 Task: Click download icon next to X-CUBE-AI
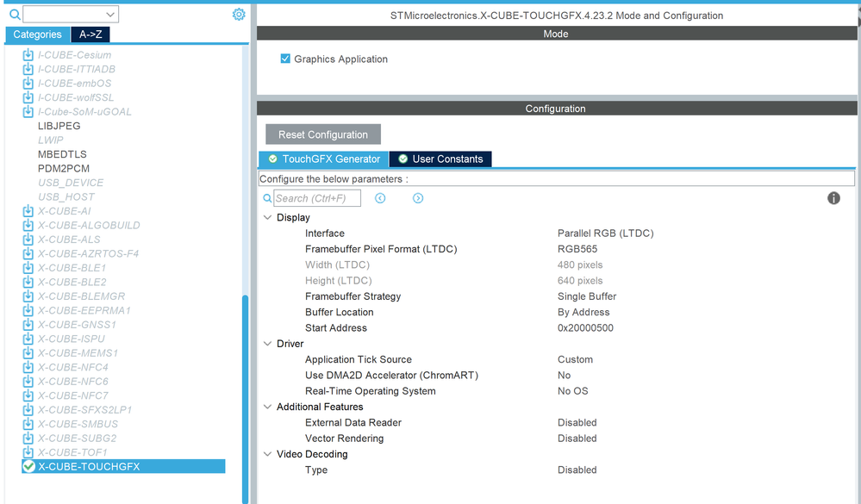click(x=28, y=211)
